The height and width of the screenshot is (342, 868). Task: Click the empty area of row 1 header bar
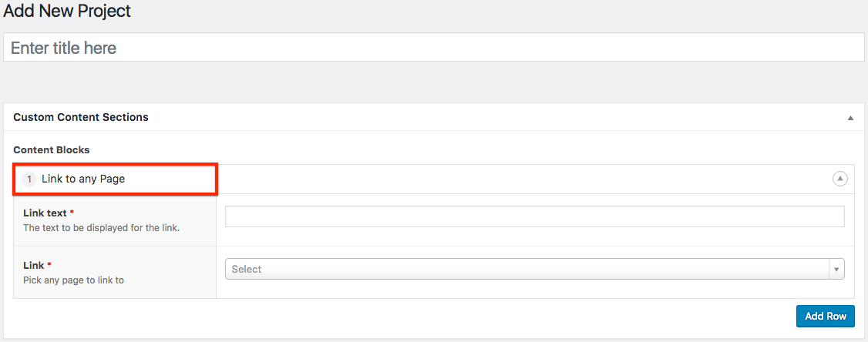tap(524, 179)
